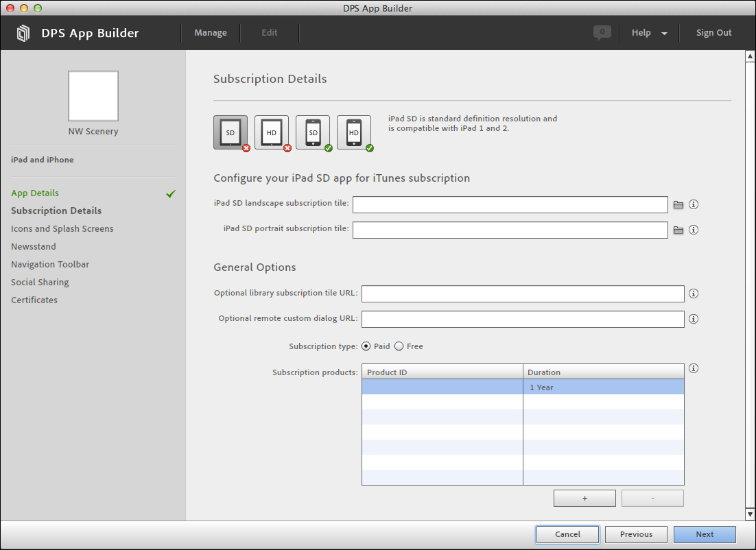Click the Duration column header
Image resolution: width=756 pixels, height=550 pixels.
coord(604,372)
